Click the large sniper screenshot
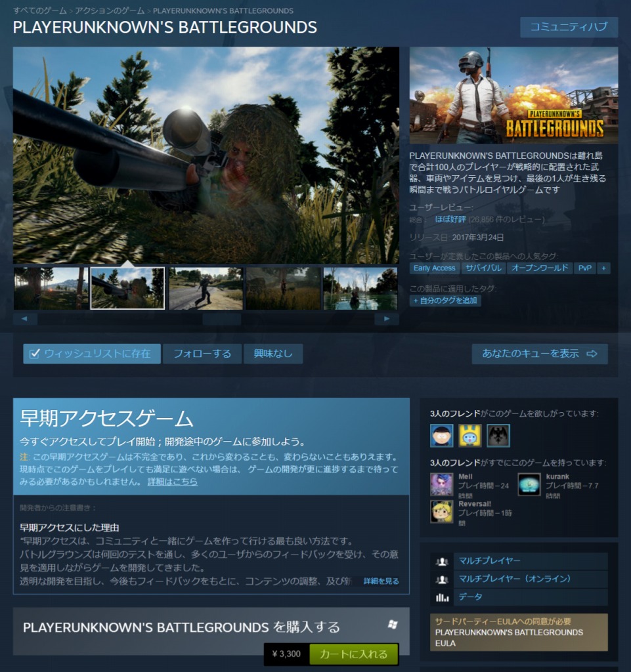Viewport: 631px width, 672px height. (x=206, y=155)
